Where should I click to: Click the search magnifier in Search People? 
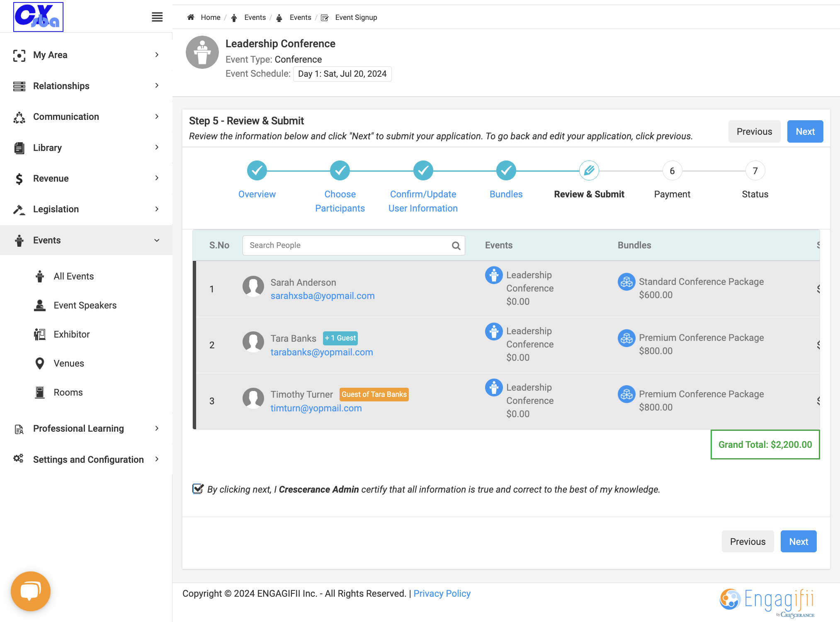click(456, 245)
